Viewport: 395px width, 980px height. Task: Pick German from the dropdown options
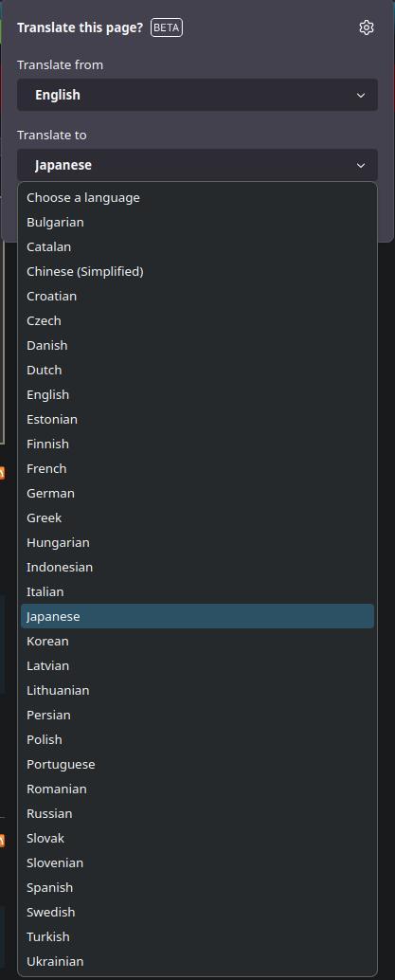click(x=197, y=493)
